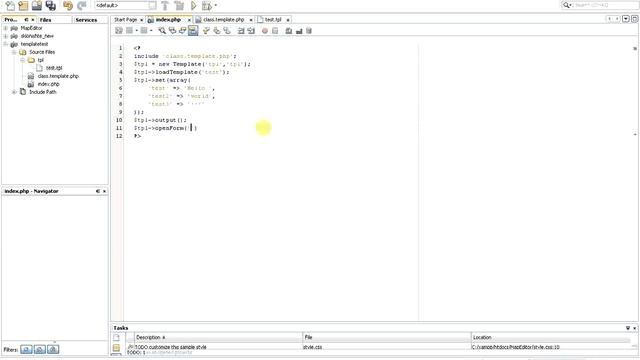Select the Projects panel tab

11,20
